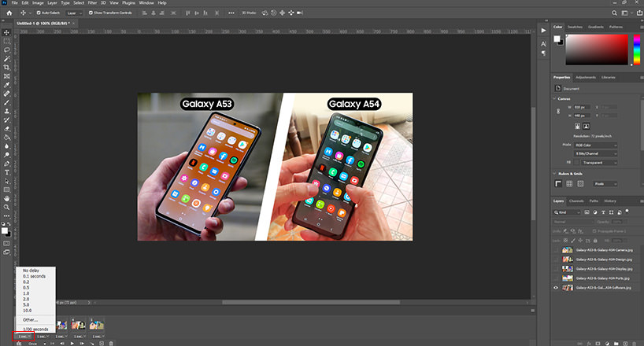The width and height of the screenshot is (644, 346).
Task: Show the Design.jpg layer visibility
Action: pyautogui.click(x=556, y=259)
